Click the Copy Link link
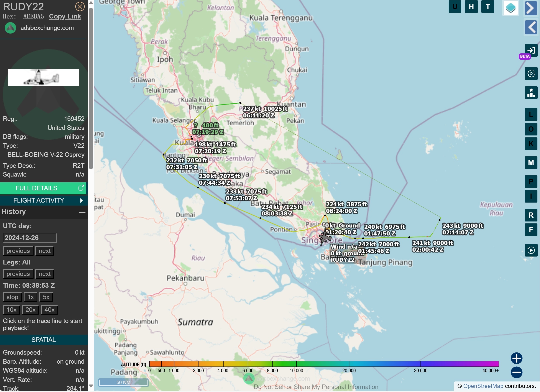 65,16
